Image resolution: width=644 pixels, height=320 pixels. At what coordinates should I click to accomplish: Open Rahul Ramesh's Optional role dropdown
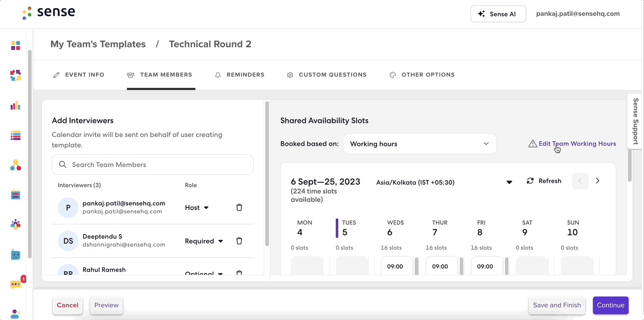pyautogui.click(x=204, y=273)
